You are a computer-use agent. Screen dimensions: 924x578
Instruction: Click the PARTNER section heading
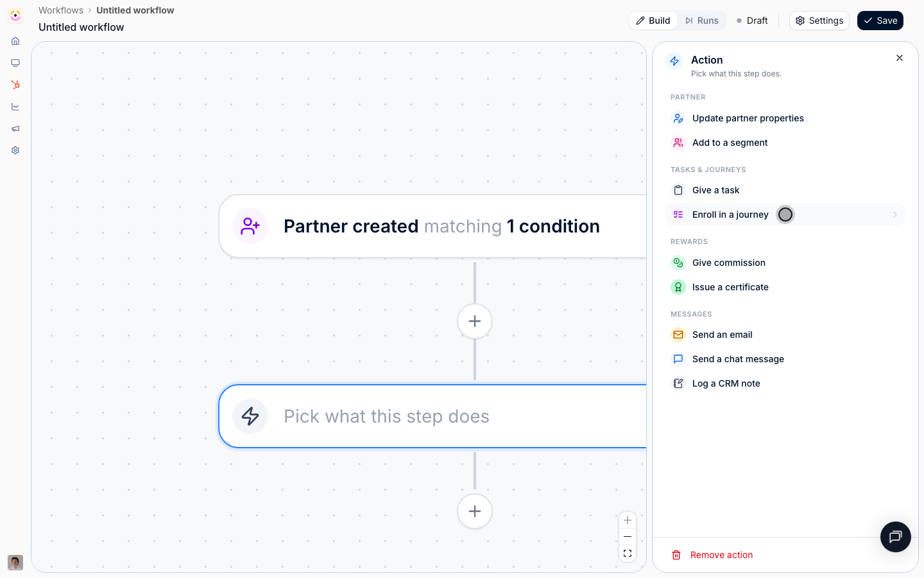pyautogui.click(x=688, y=97)
